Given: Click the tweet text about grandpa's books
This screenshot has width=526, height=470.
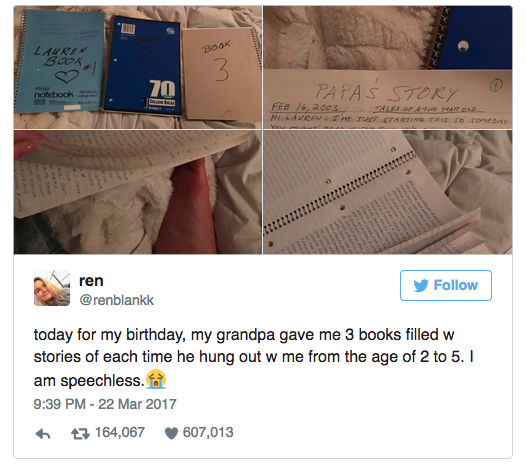Looking at the screenshot, I should [254, 358].
